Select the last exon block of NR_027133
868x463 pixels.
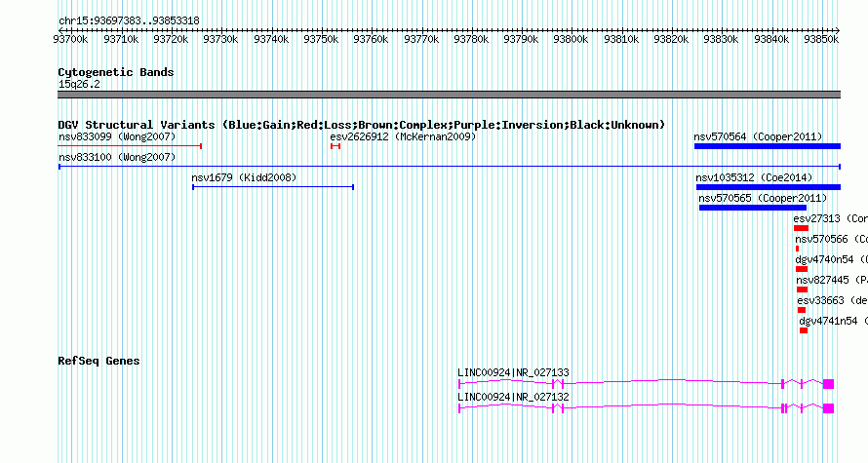(x=828, y=384)
